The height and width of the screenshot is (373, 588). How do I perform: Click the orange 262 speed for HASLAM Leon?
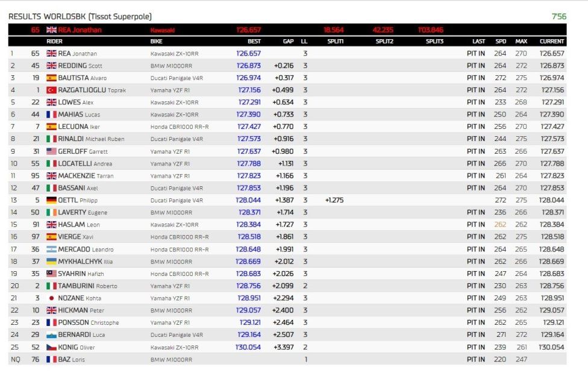[500, 224]
